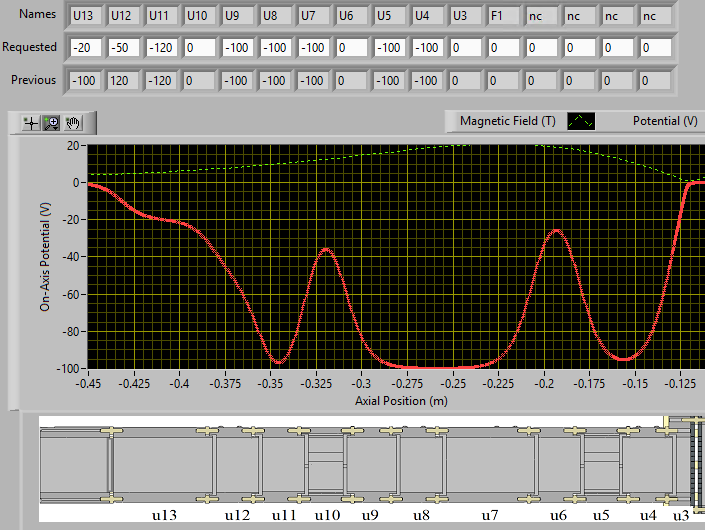Click the U13 name cell
This screenshot has width=705, height=530.
[x=86, y=16]
